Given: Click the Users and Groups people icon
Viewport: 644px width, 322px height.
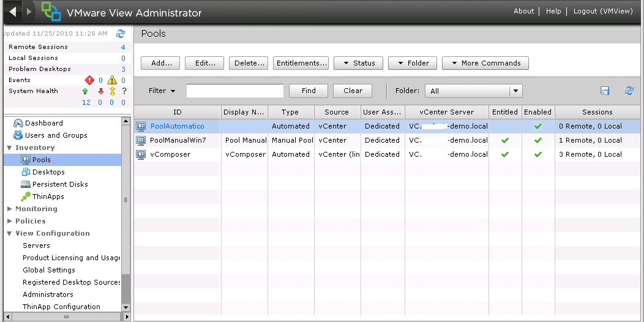Looking at the screenshot, I should (x=18, y=135).
